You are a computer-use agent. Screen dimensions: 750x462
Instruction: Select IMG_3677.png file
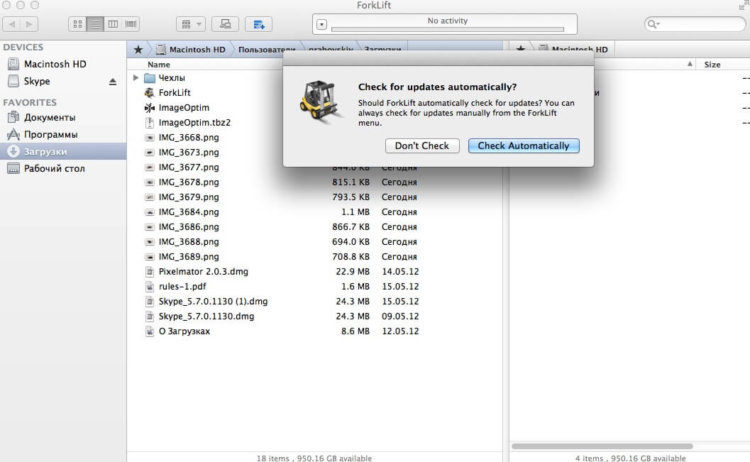(x=188, y=167)
